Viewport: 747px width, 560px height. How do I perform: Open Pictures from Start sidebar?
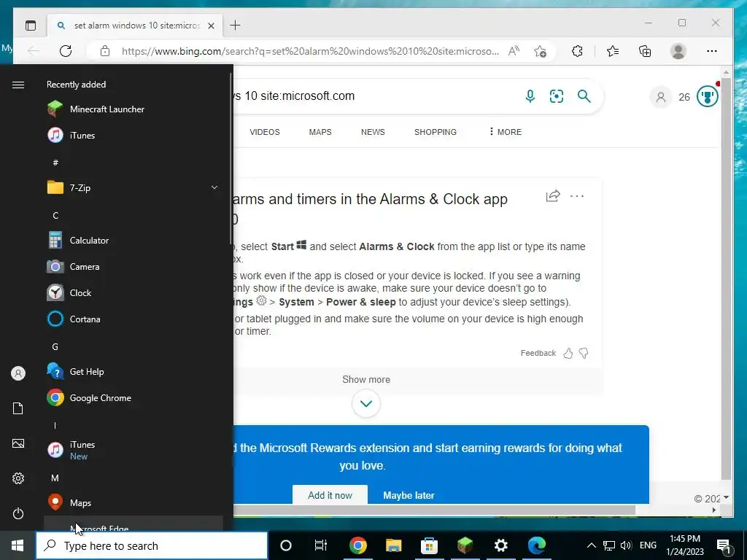click(18, 444)
